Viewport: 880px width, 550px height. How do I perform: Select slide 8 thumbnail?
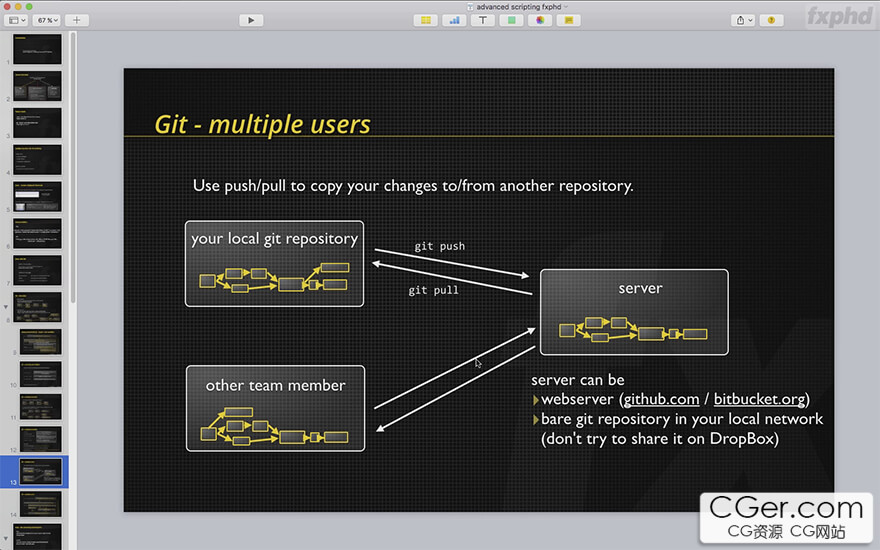click(38, 308)
